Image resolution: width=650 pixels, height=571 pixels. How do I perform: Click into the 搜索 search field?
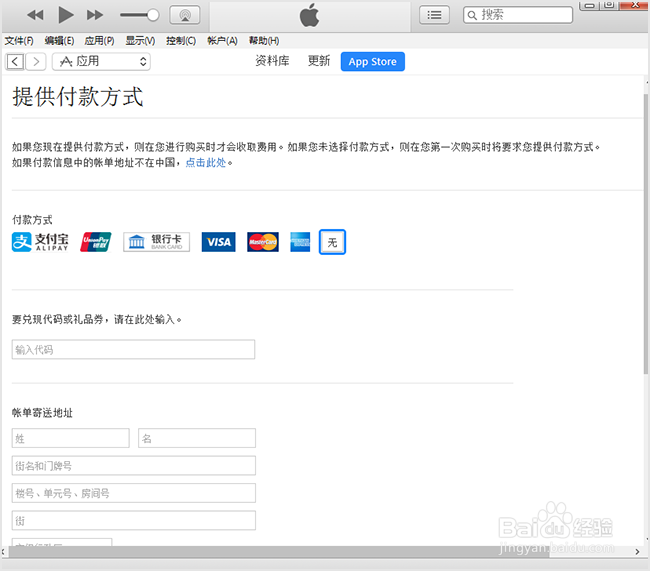pos(518,15)
